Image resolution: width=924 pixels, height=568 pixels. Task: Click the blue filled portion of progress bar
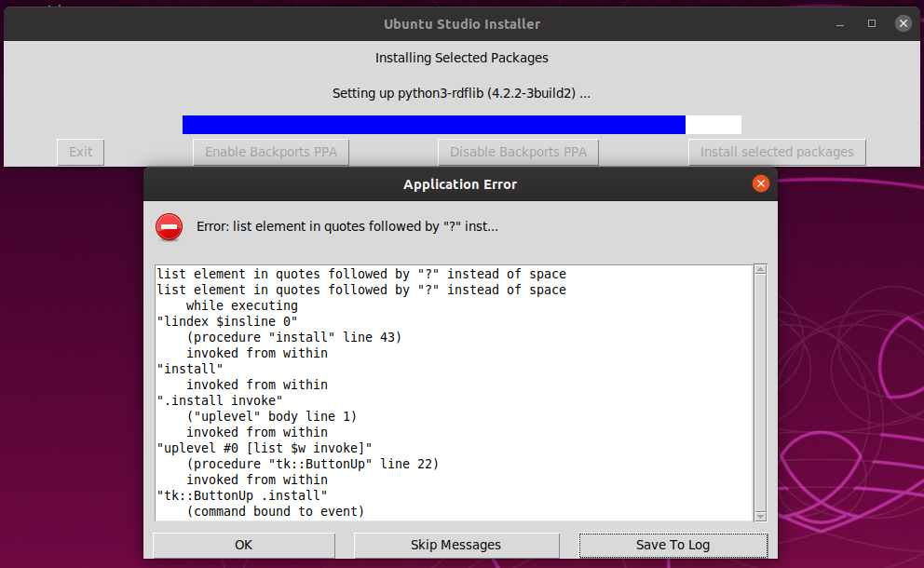pyautogui.click(x=433, y=125)
